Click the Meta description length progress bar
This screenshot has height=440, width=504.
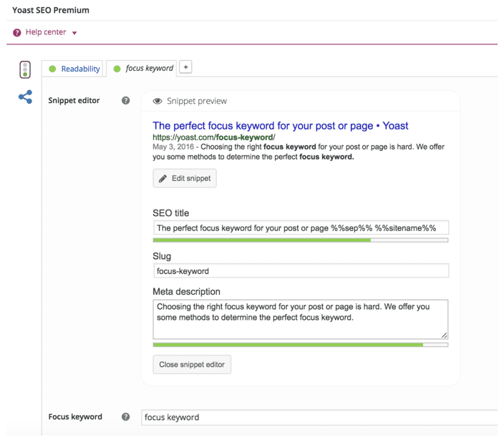pos(301,345)
